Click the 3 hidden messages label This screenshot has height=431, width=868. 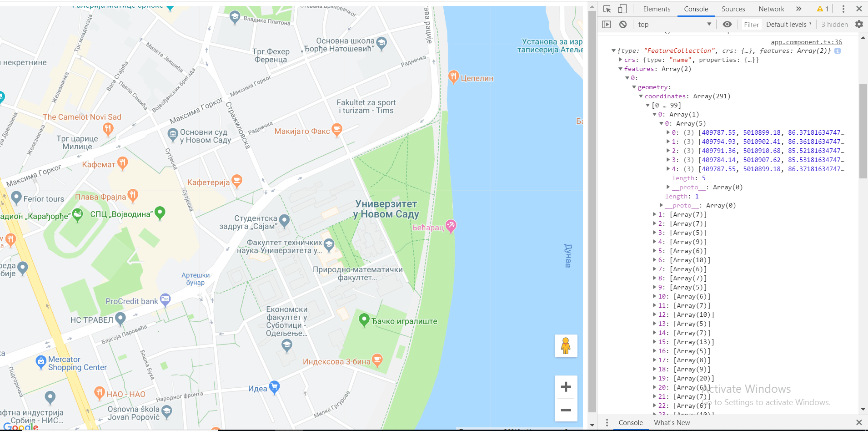point(834,25)
